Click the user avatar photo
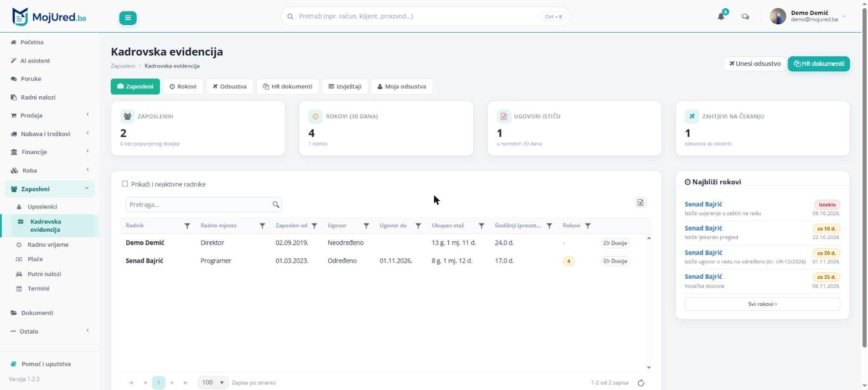The image size is (868, 390). tap(778, 17)
